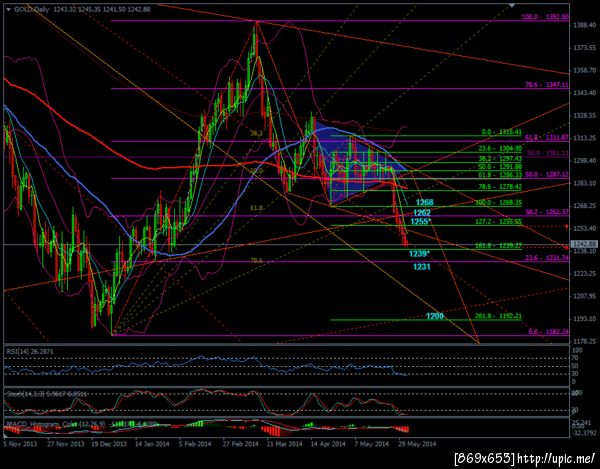Select the 0.0 - 1182.24 Fibonacci label
This screenshot has height=469, width=600.
[548, 332]
